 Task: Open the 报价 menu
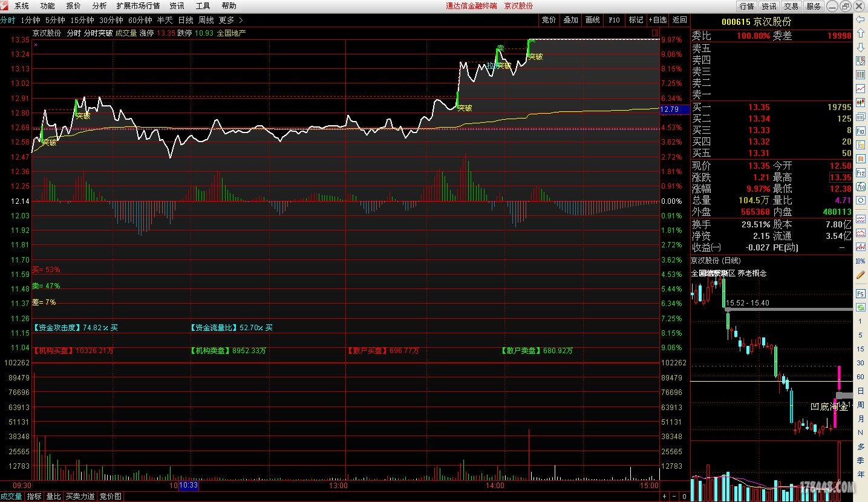[73, 6]
